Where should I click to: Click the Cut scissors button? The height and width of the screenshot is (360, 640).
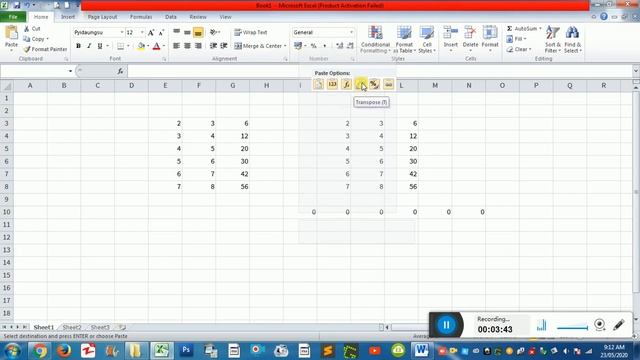coord(32,29)
